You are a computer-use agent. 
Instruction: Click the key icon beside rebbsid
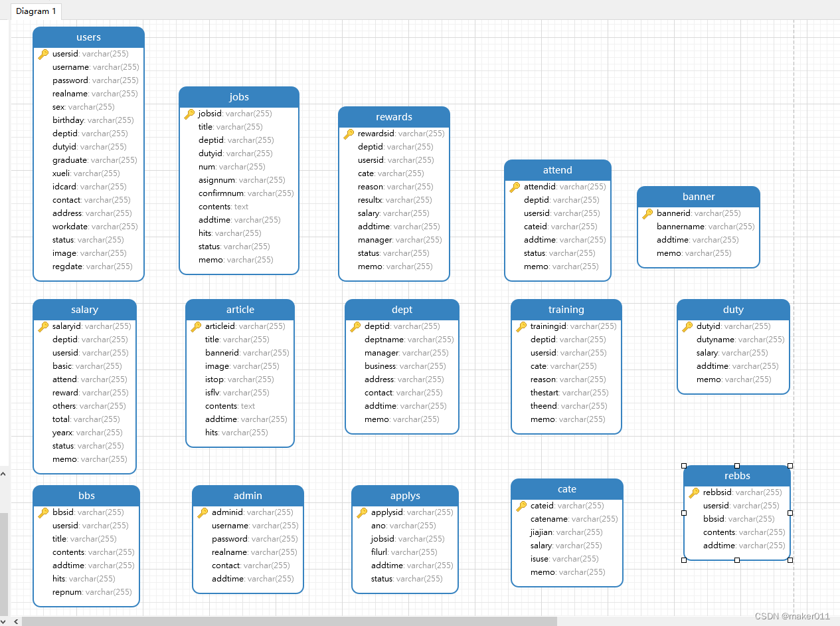(694, 492)
